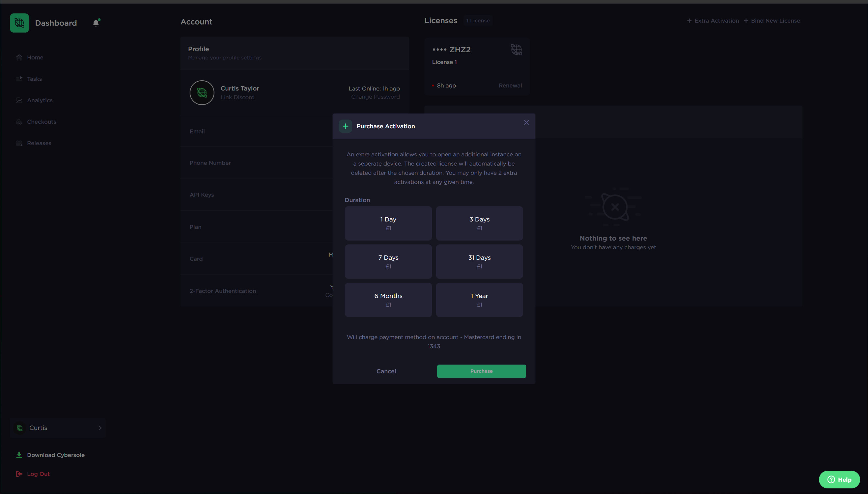Select the 3 Days duration option
The image size is (868, 494).
(x=479, y=223)
